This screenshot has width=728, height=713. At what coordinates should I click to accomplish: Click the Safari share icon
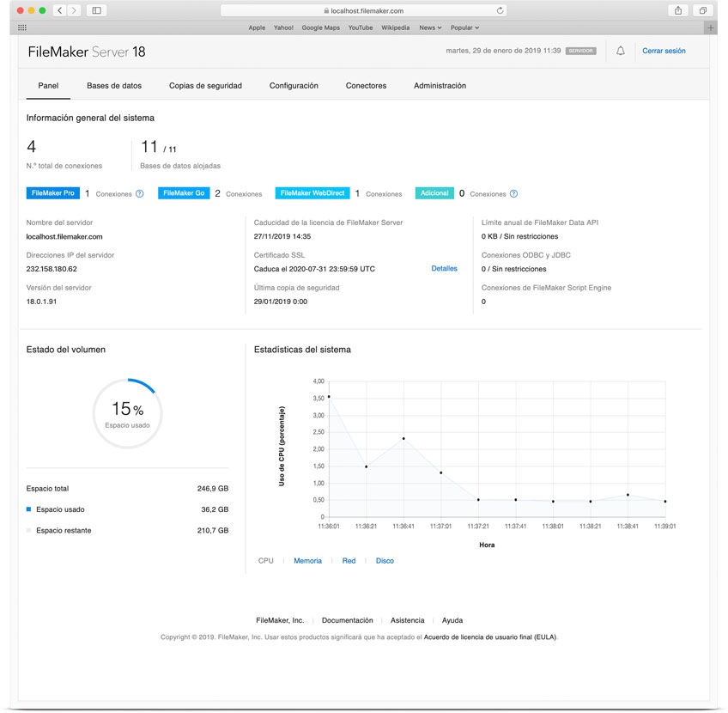(x=678, y=10)
